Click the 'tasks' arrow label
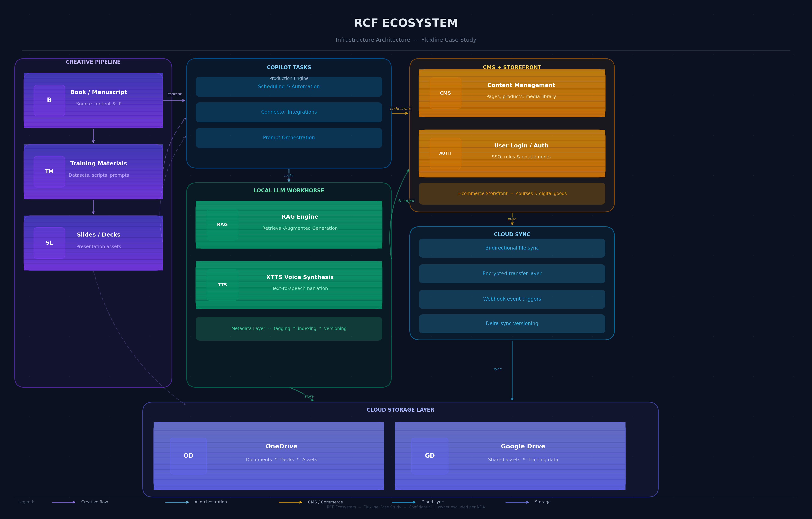Image resolution: width=812 pixels, height=519 pixels. point(289,176)
